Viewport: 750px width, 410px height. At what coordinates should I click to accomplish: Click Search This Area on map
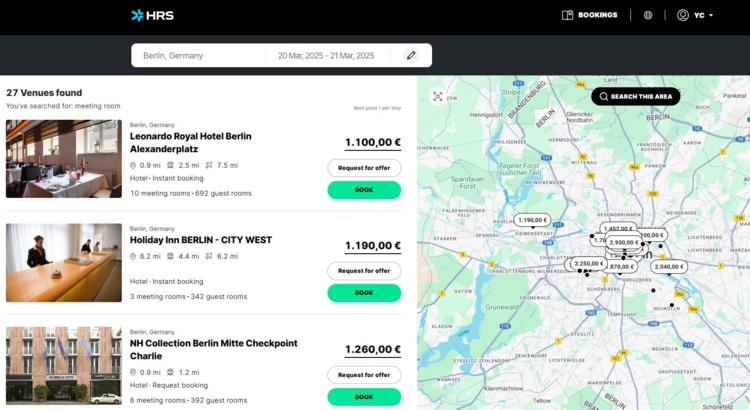coord(635,97)
